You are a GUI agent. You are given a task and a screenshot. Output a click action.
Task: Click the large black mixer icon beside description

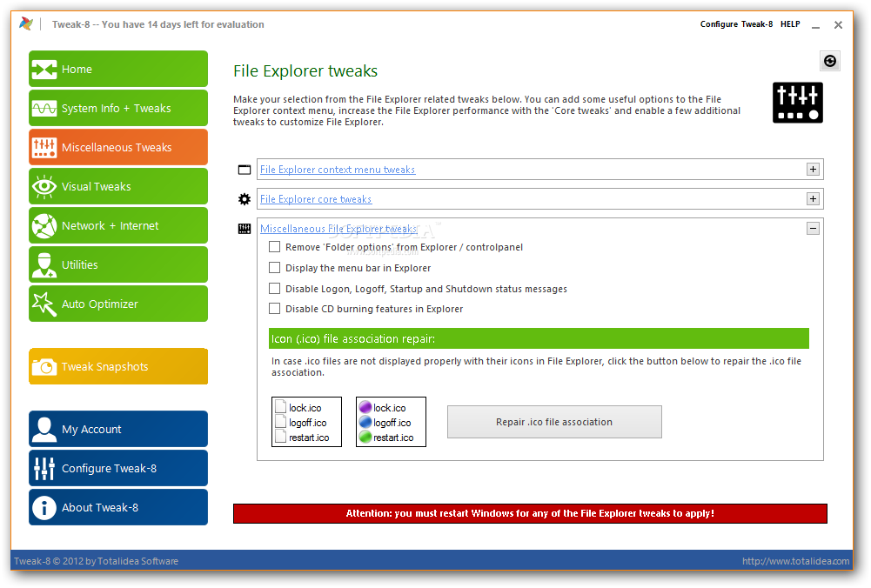798,103
